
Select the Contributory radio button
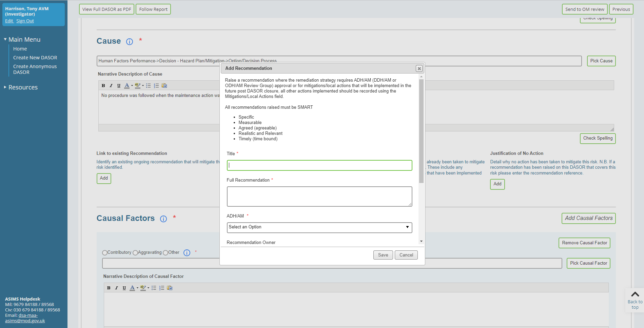105,253
